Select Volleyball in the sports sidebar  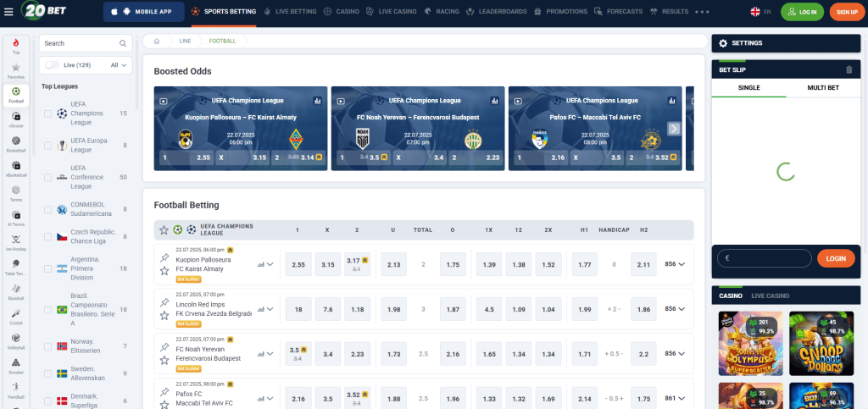click(x=16, y=341)
